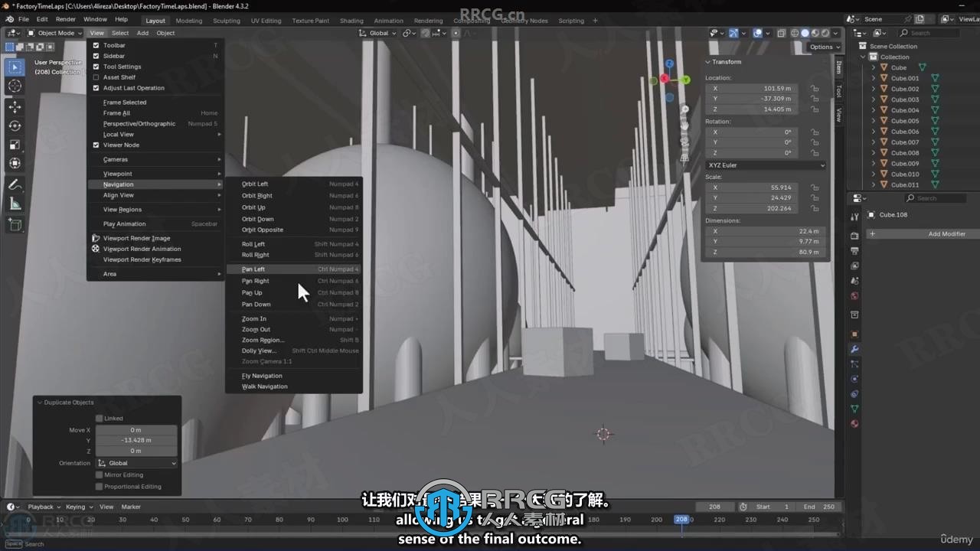Choose the Move tool

[15, 107]
